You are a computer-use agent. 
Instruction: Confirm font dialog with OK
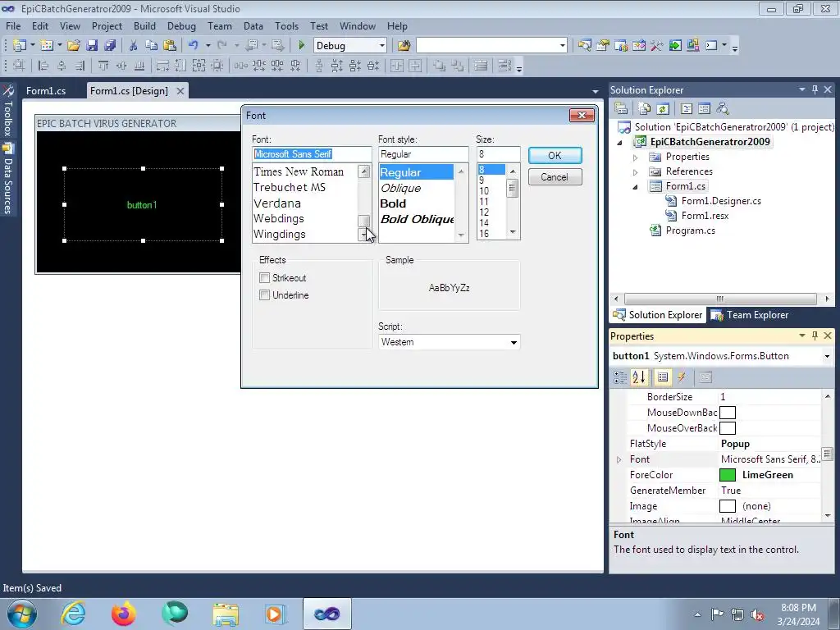555,155
